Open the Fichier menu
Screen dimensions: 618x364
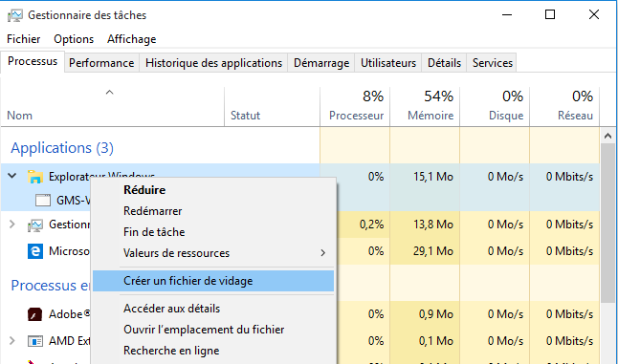(24, 39)
